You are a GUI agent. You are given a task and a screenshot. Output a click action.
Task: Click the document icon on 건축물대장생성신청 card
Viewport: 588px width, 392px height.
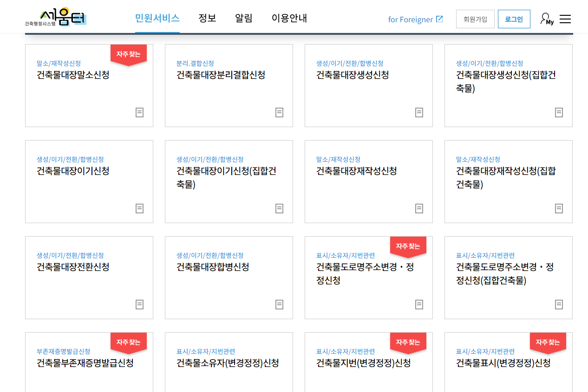tap(419, 112)
